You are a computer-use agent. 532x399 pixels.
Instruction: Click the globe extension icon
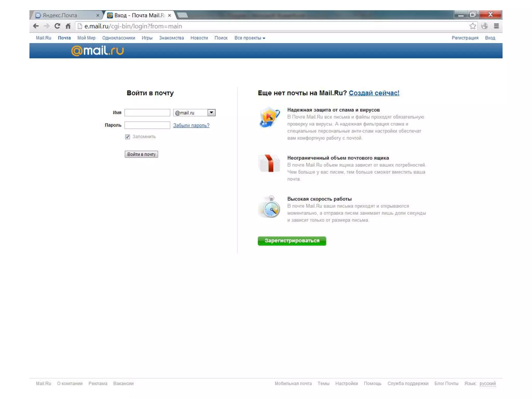[x=484, y=26]
